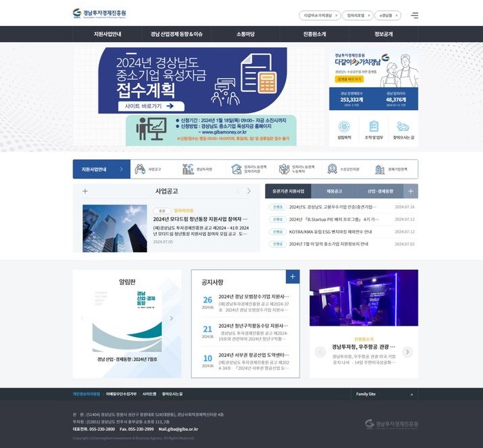
Task: Open the 지원사업안내 main menu
Action: [x=107, y=34]
